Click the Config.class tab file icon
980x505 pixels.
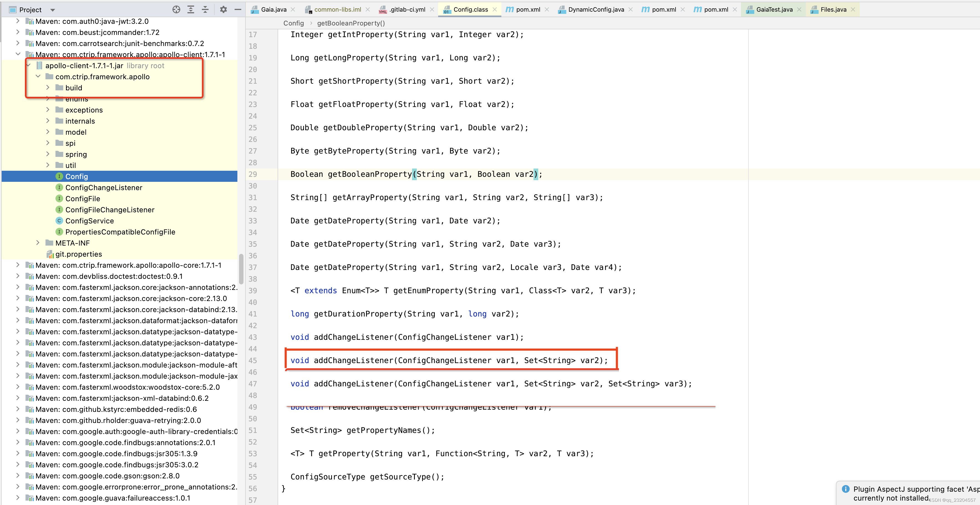[x=447, y=9]
